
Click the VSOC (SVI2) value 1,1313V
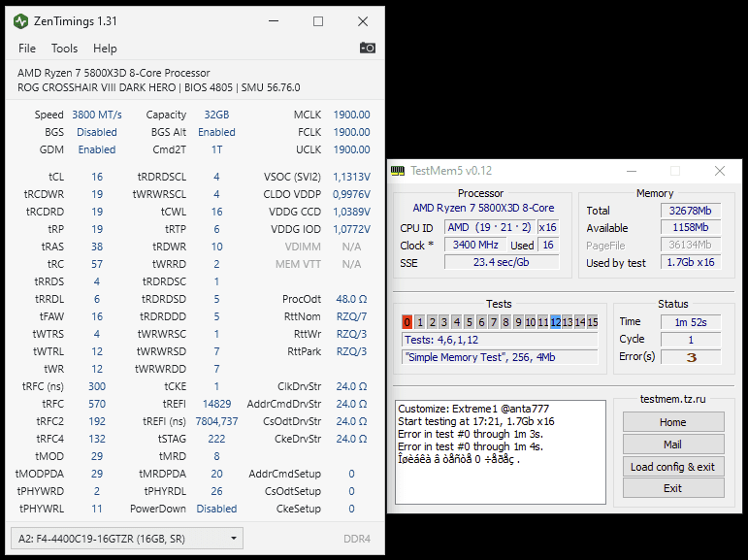pos(351,177)
